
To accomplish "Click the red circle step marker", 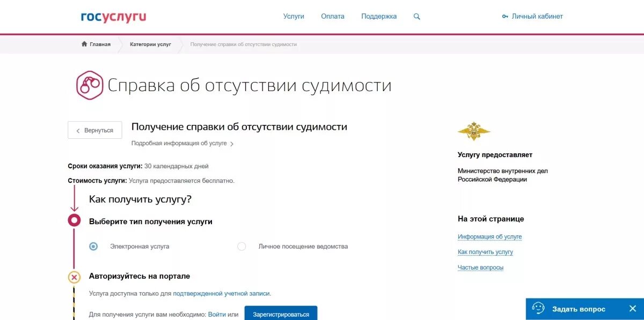I will pyautogui.click(x=74, y=220).
